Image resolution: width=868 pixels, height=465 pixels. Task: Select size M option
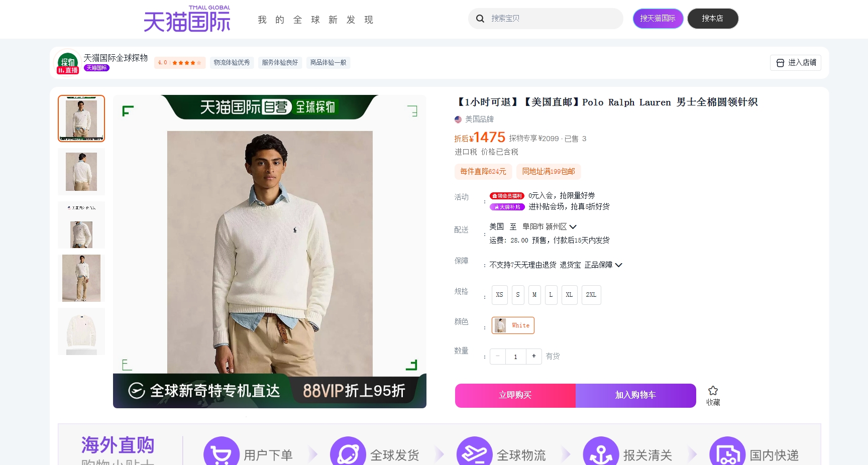(534, 295)
